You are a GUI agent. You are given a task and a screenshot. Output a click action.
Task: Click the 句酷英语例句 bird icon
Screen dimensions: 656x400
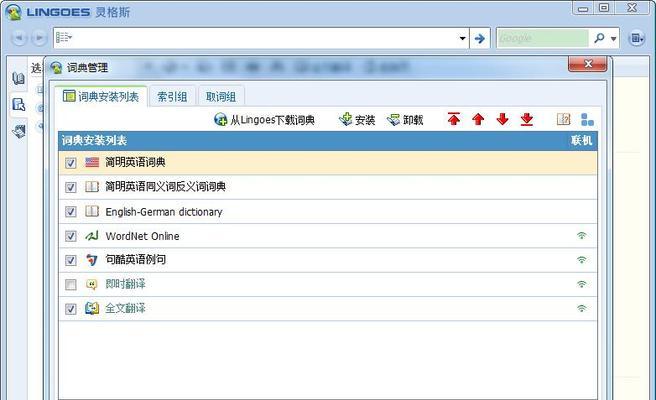[92, 260]
